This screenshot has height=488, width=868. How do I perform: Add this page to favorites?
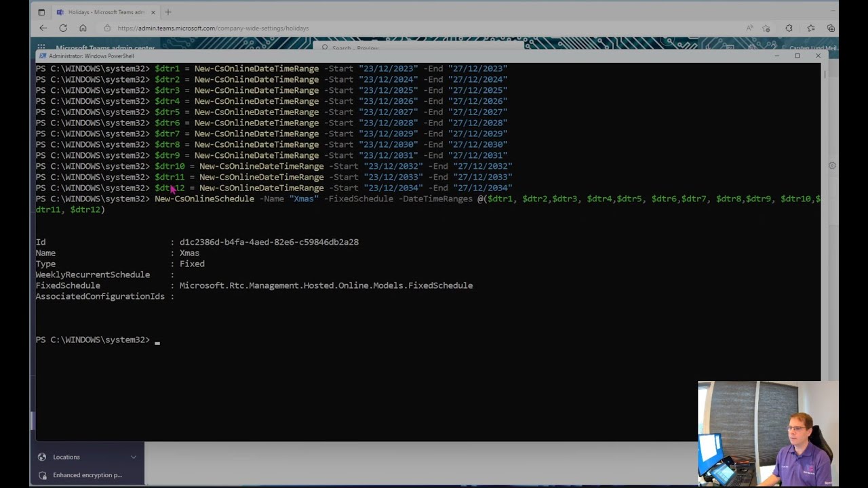pyautogui.click(x=766, y=28)
